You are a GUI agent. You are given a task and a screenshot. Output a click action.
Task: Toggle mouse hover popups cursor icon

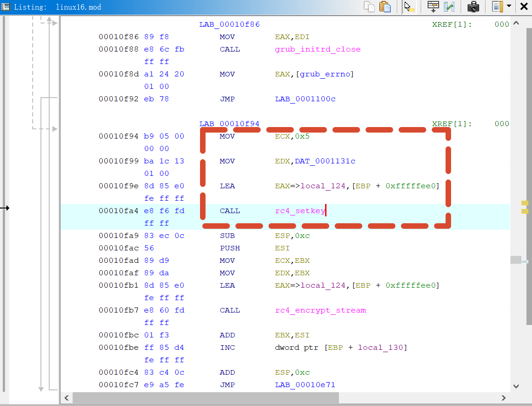click(409, 7)
